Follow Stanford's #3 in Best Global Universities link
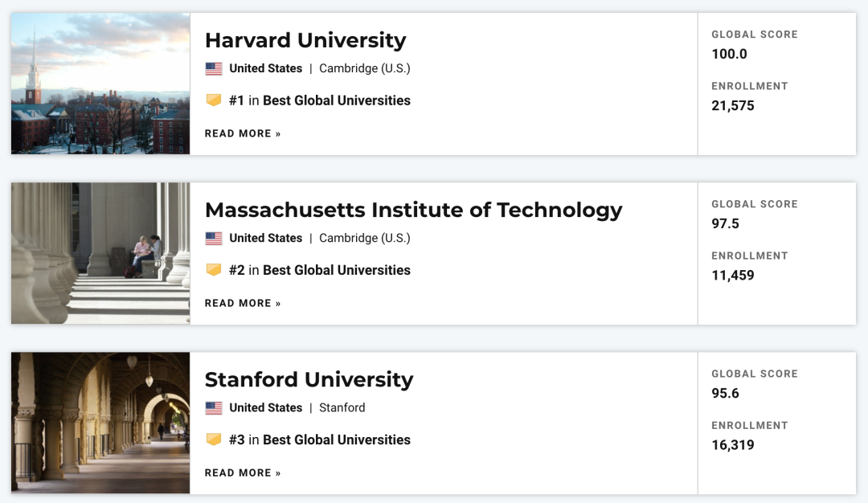Viewport: 868px width, 503px height. pyautogui.click(x=320, y=440)
